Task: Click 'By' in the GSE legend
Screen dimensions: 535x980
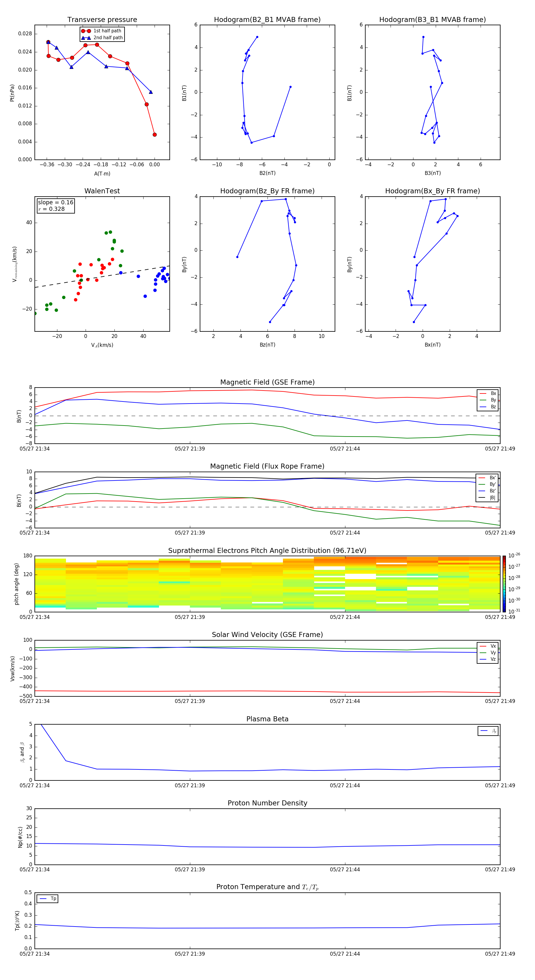Action: point(493,400)
